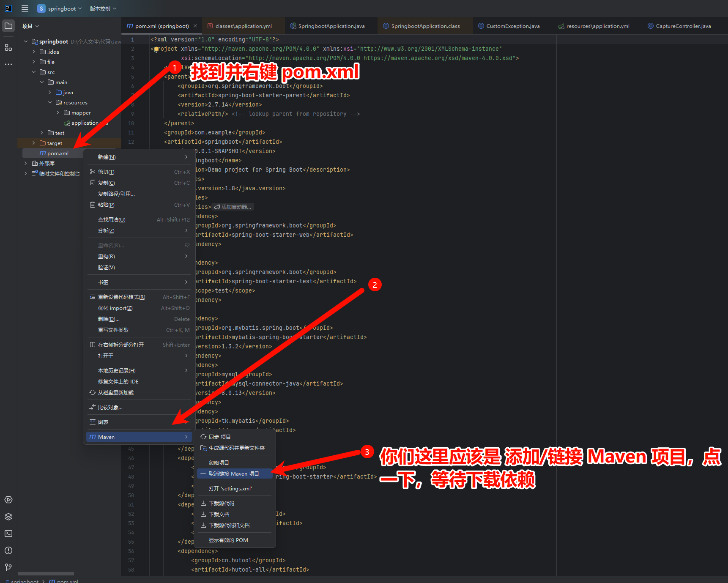Choose Copy (复制) in context menu
The width and height of the screenshot is (728, 583).
click(140, 183)
